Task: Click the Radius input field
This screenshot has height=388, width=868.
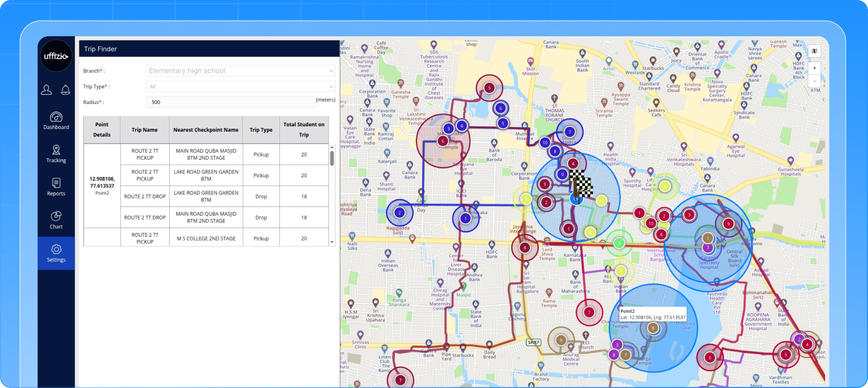Action: tap(231, 102)
